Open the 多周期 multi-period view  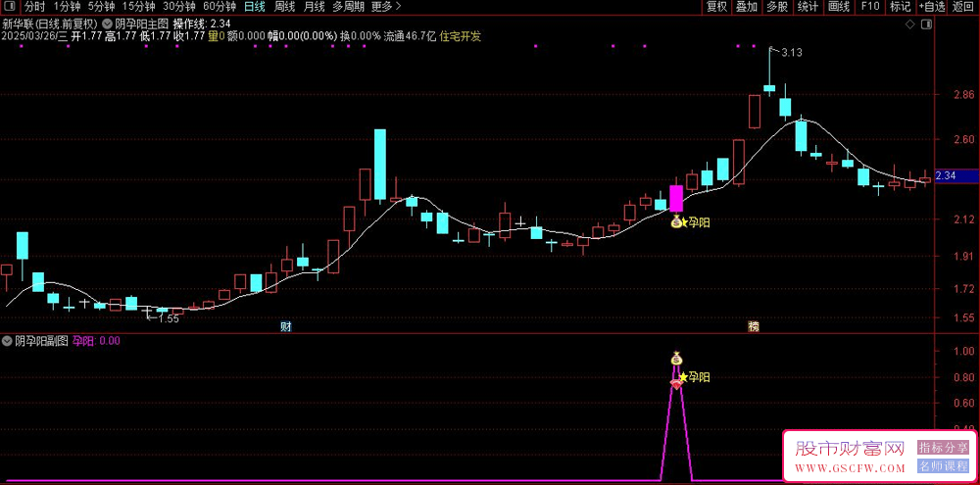(x=348, y=7)
